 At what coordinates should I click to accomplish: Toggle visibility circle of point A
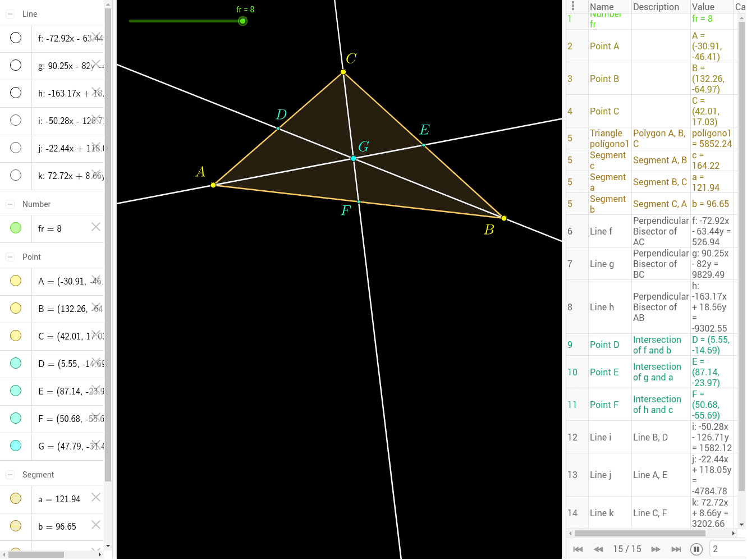point(16,281)
